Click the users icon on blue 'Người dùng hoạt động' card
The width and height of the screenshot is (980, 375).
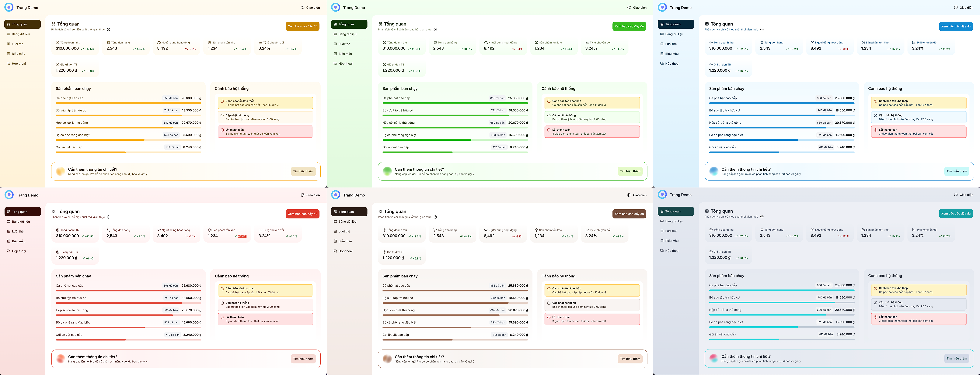click(x=812, y=43)
